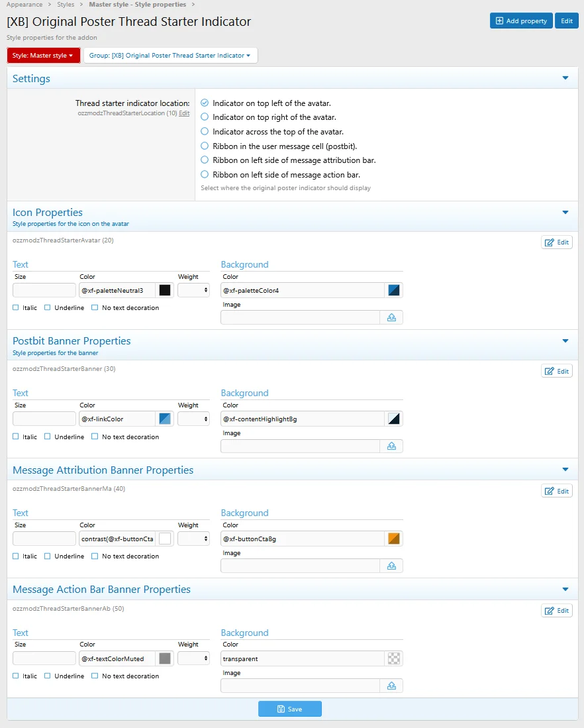Open the Style: Master style dropdown
The image size is (584, 728).
coord(44,56)
